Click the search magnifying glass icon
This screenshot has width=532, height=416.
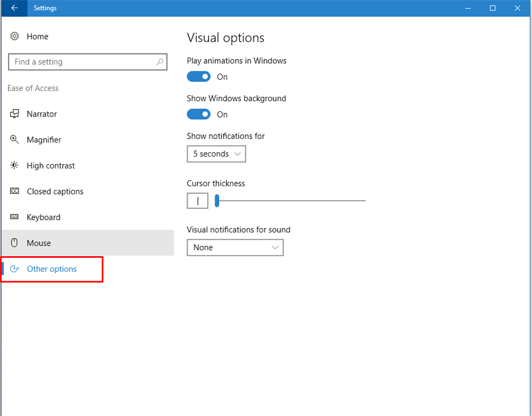[160, 62]
